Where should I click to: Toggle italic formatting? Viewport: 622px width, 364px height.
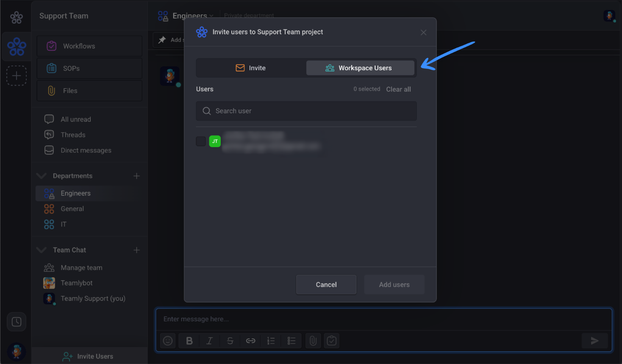tap(210, 341)
